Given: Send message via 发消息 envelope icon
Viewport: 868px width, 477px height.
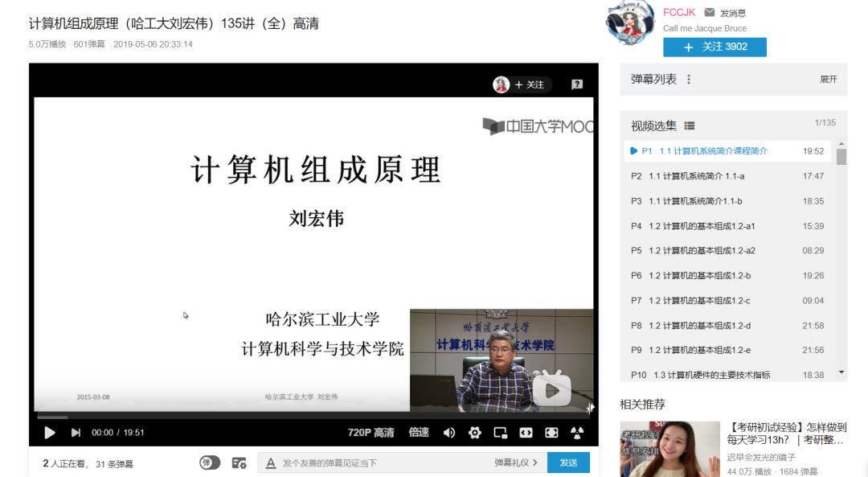Looking at the screenshot, I should [x=709, y=12].
